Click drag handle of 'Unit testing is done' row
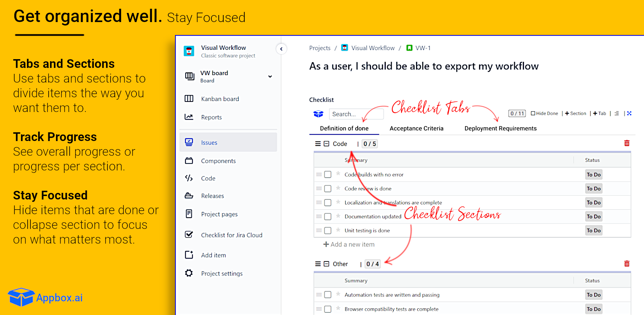This screenshot has height=315, width=644. click(319, 230)
